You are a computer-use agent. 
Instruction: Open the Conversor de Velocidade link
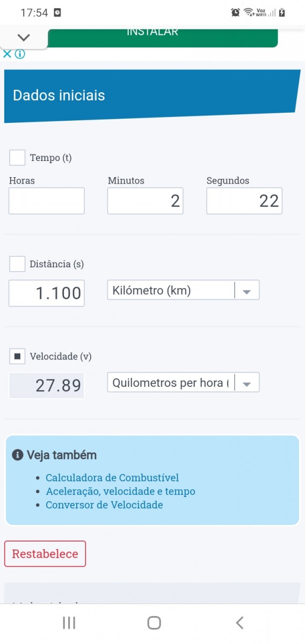click(x=104, y=505)
